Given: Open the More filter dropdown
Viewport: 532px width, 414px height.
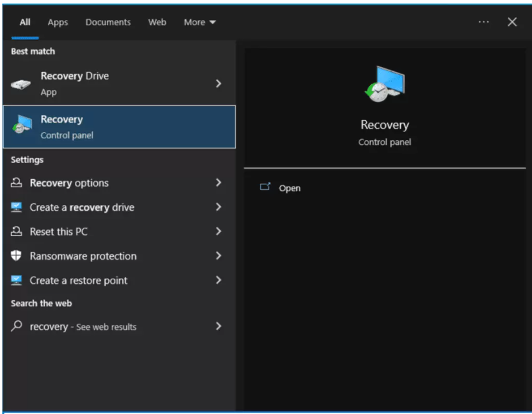Looking at the screenshot, I should click(200, 22).
